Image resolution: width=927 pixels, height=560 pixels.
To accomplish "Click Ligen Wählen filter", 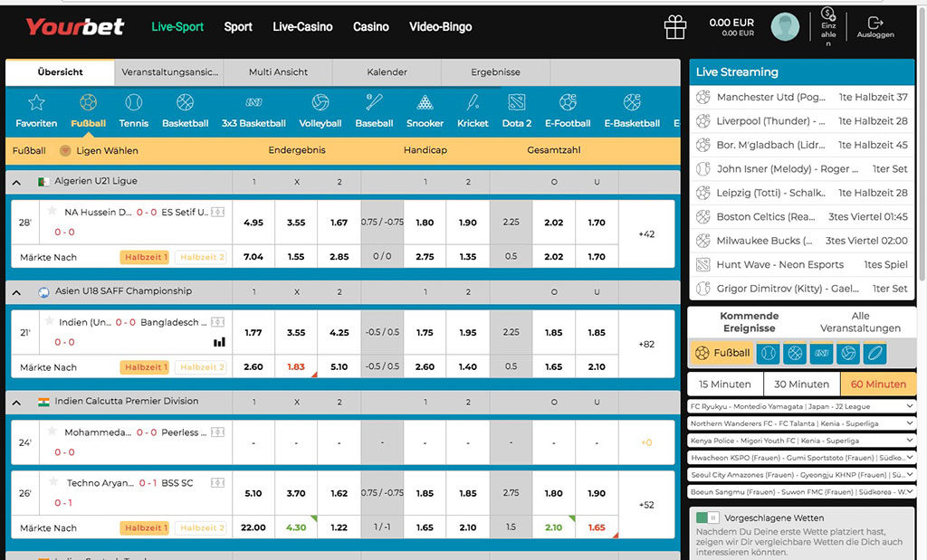I will tap(99, 151).
